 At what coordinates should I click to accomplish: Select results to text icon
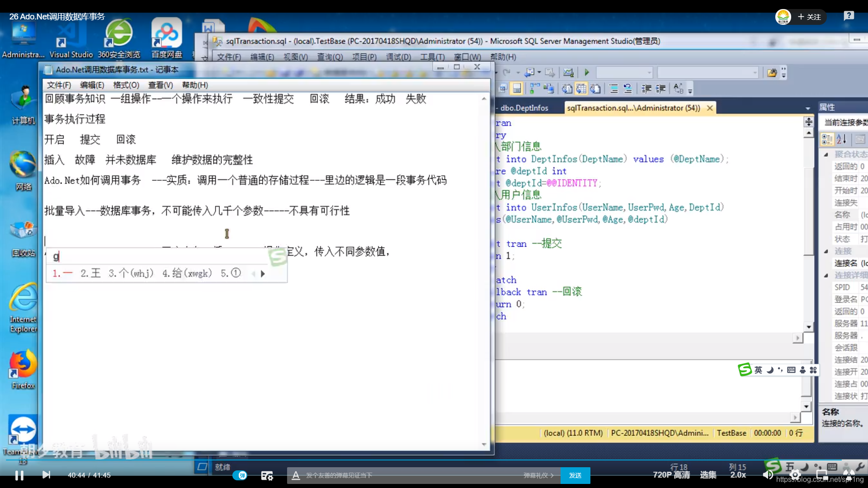tap(567, 89)
